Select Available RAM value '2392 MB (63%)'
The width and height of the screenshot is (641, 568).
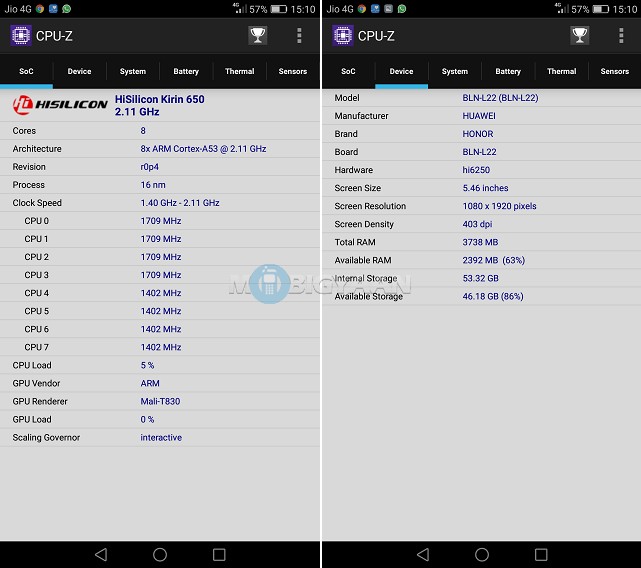[493, 260]
